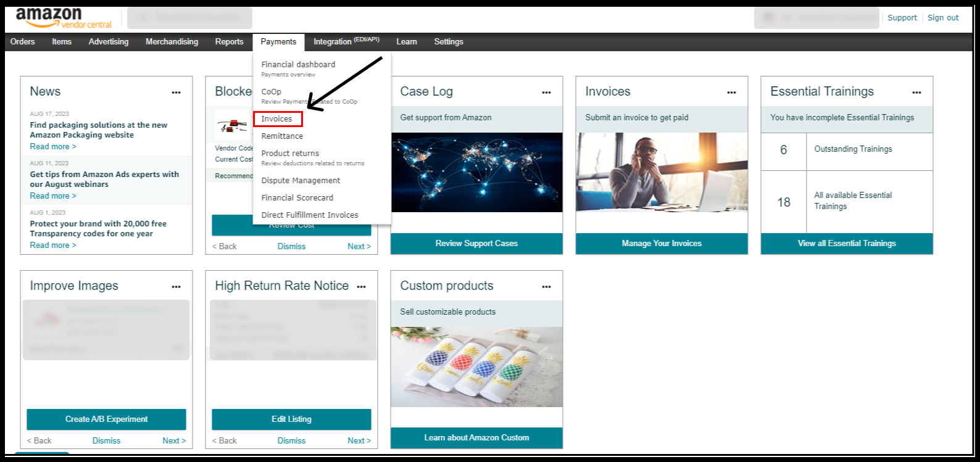
Task: Open the Invoices card three-dot menu
Action: [x=732, y=93]
